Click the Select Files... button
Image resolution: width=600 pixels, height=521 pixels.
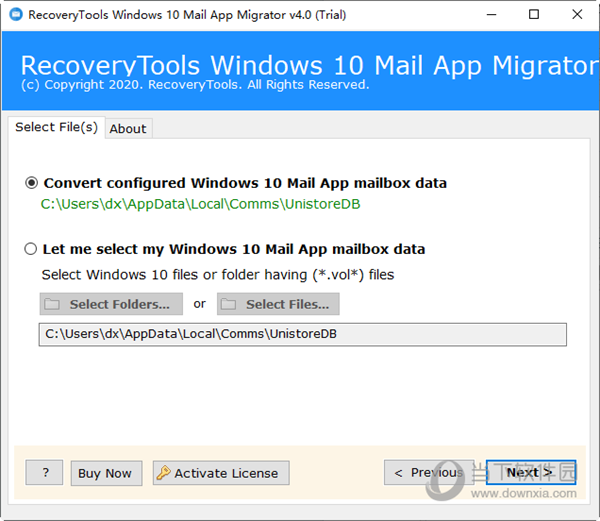(x=278, y=304)
